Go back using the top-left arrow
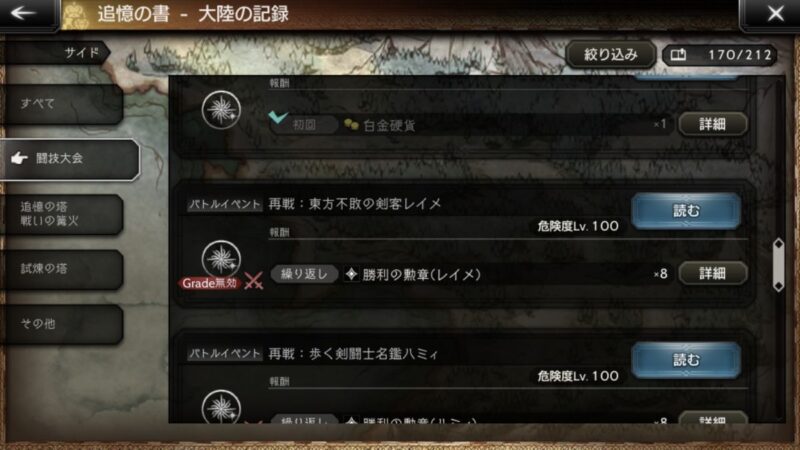800x450 pixels. pyautogui.click(x=24, y=13)
